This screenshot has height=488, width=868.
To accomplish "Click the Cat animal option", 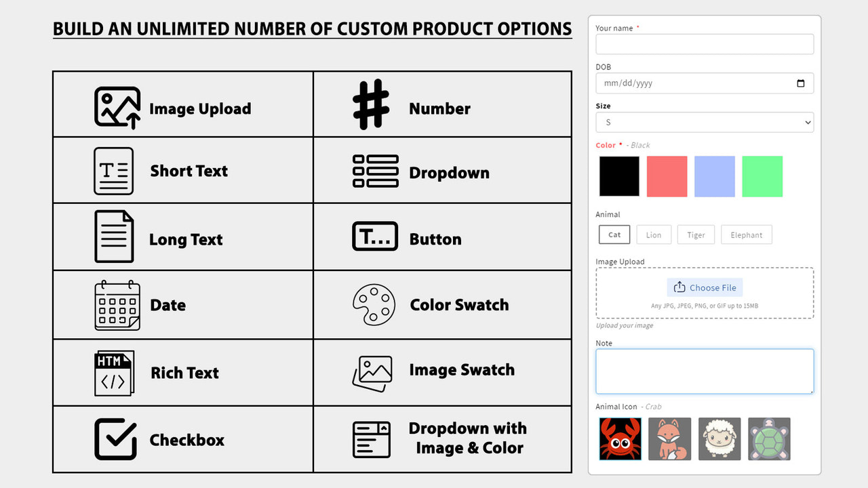I will [x=614, y=235].
